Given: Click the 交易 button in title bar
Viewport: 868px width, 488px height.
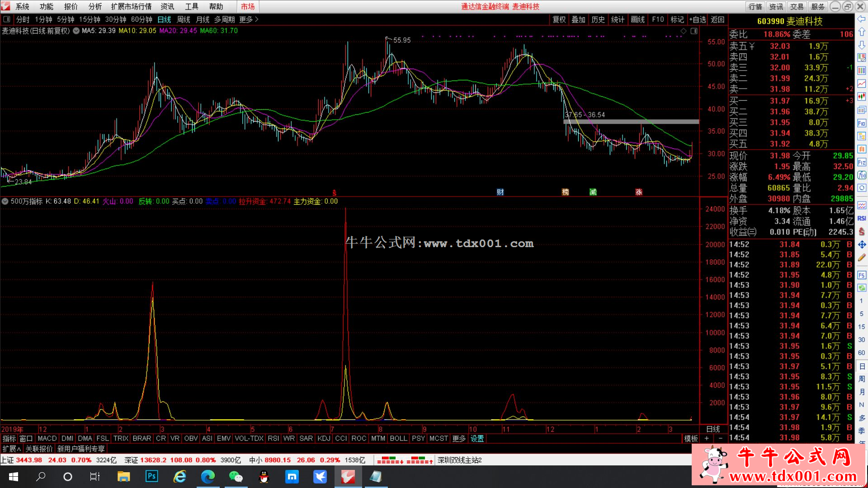Looking at the screenshot, I should (797, 6).
